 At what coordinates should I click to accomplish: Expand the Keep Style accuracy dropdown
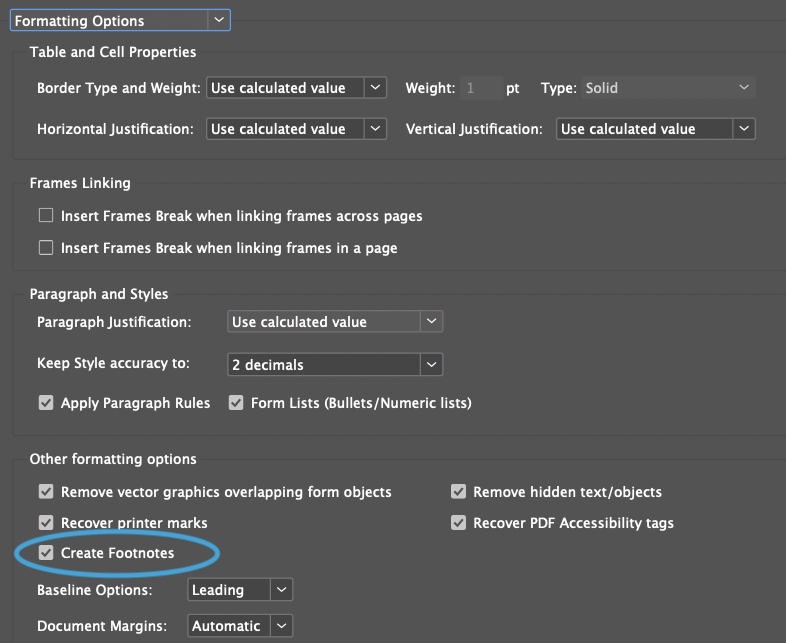[335, 365]
